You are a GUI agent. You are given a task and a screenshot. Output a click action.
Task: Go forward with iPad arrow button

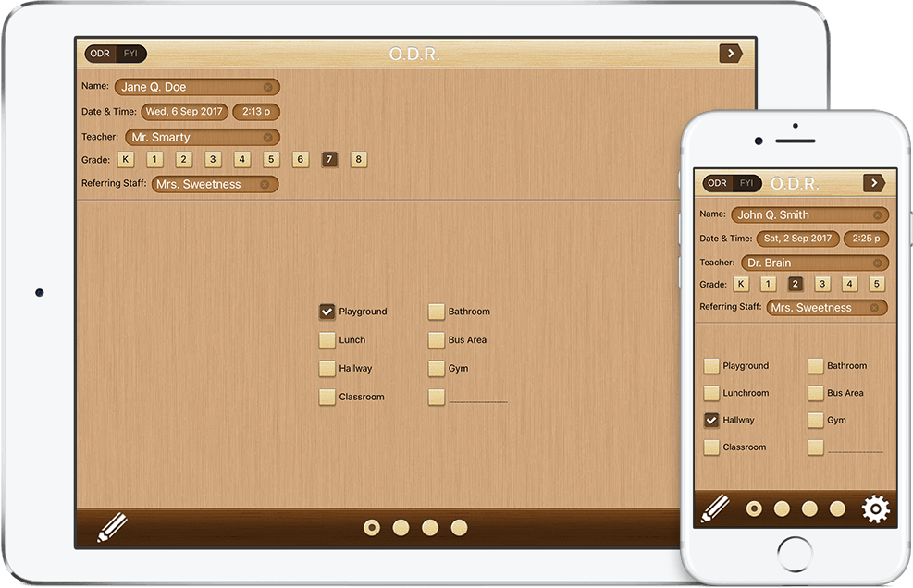click(731, 54)
